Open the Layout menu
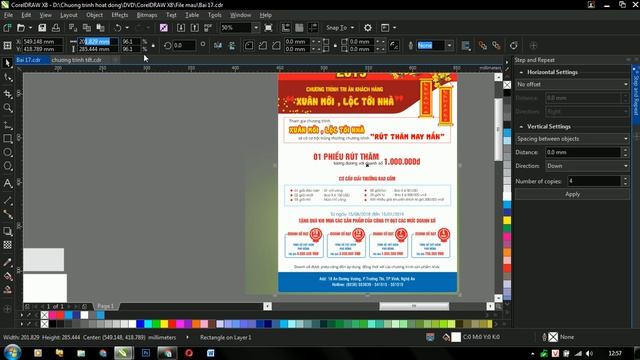 click(x=69, y=15)
